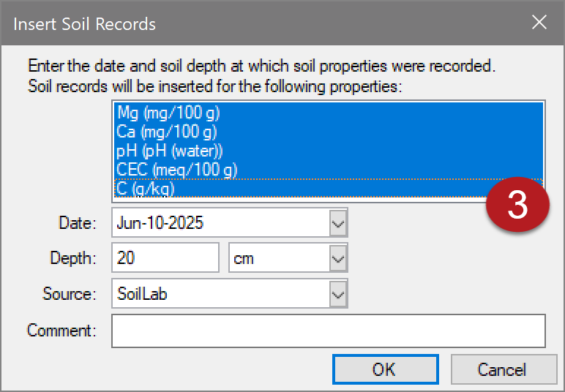565x392 pixels.
Task: Click the Source: label
Action: click(70, 294)
